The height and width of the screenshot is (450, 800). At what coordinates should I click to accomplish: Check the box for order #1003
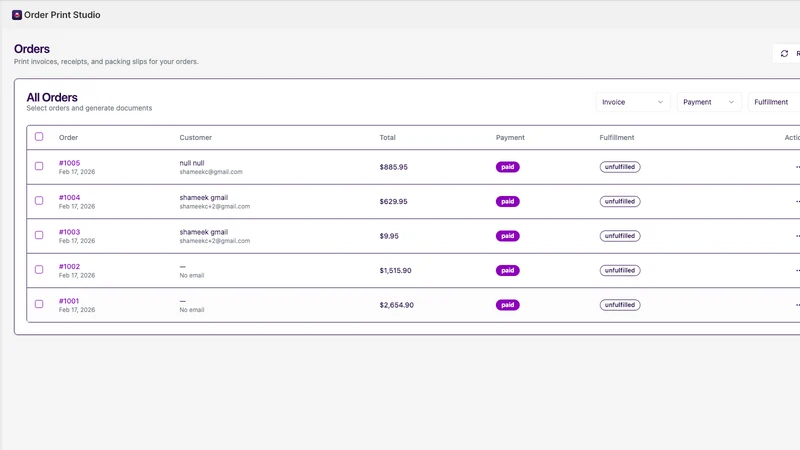39,235
